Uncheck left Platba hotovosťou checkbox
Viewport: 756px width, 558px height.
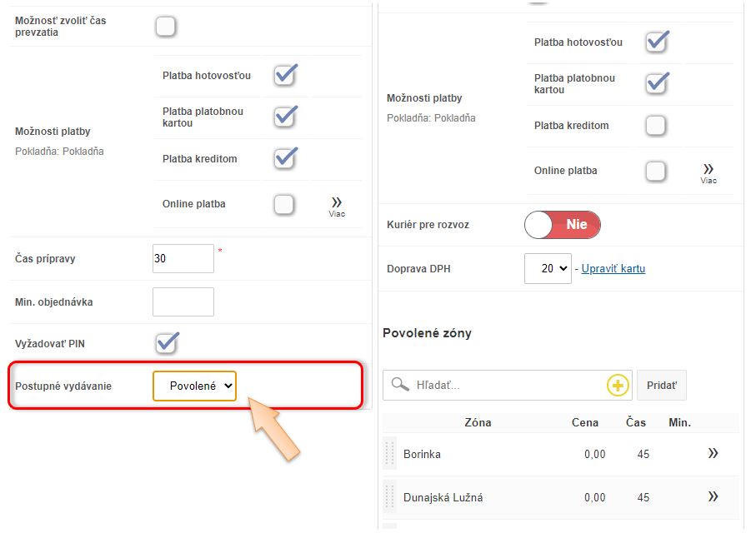285,75
